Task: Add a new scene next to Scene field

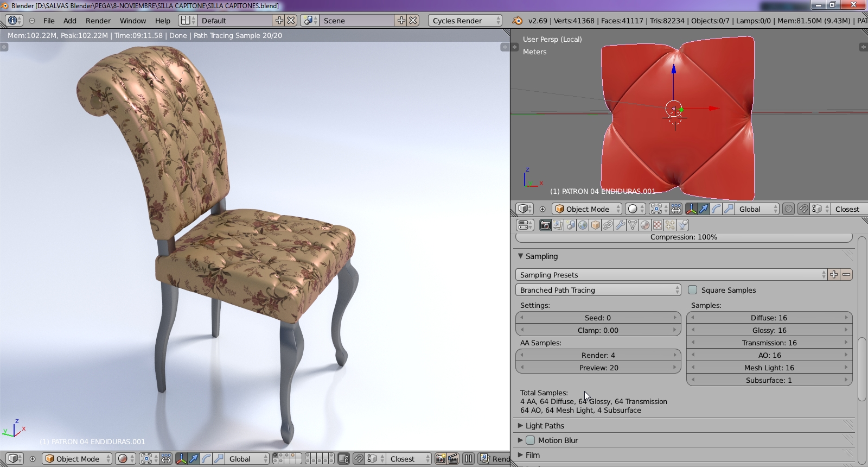Action: click(401, 21)
